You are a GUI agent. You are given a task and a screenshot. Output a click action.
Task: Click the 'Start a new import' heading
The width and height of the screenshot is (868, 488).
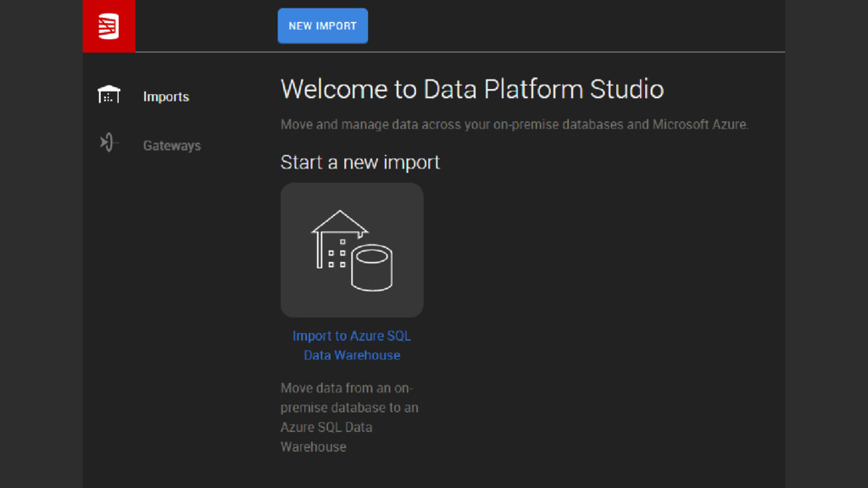(359, 163)
